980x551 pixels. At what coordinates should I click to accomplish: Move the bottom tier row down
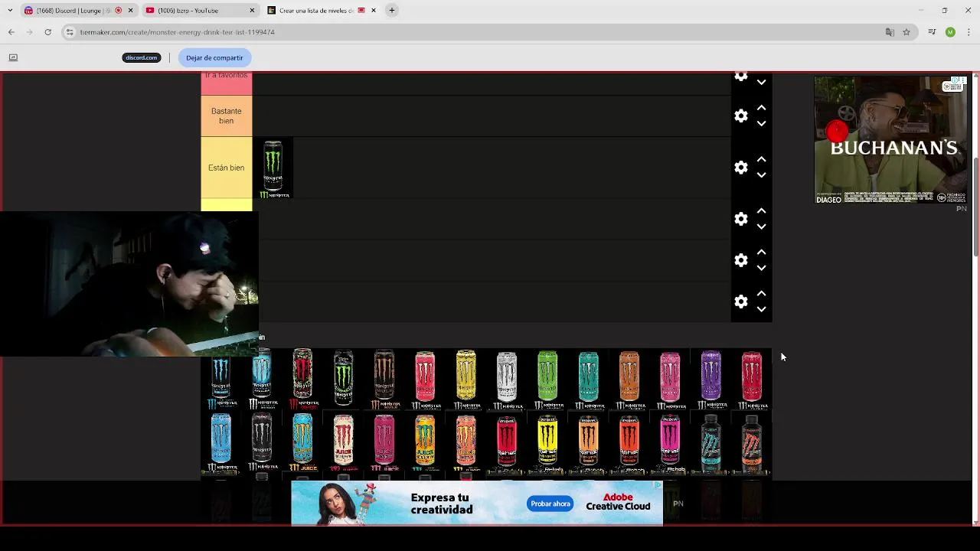761,309
